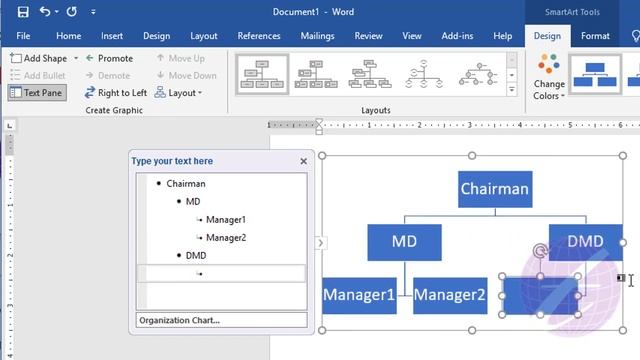The height and width of the screenshot is (360, 640).
Task: Click the Add Shape button
Action: click(x=38, y=58)
